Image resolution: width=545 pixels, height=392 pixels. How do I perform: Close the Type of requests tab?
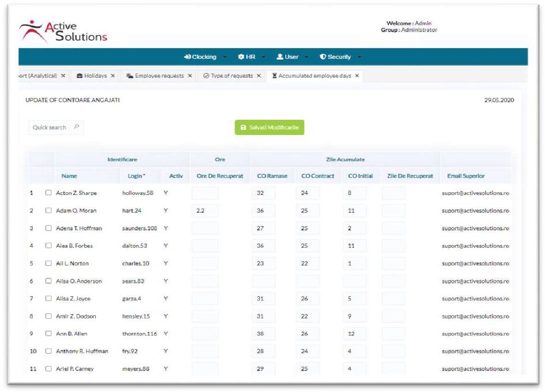click(x=258, y=76)
